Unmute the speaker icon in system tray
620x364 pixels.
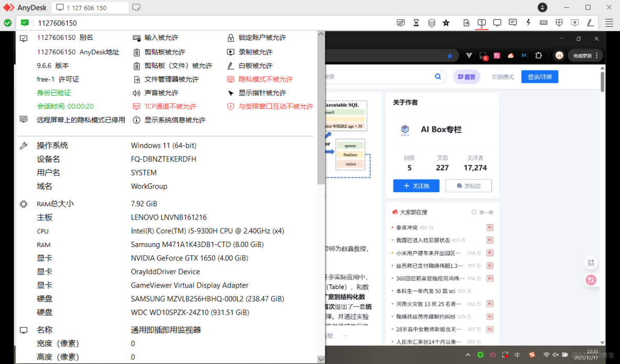coord(555,355)
